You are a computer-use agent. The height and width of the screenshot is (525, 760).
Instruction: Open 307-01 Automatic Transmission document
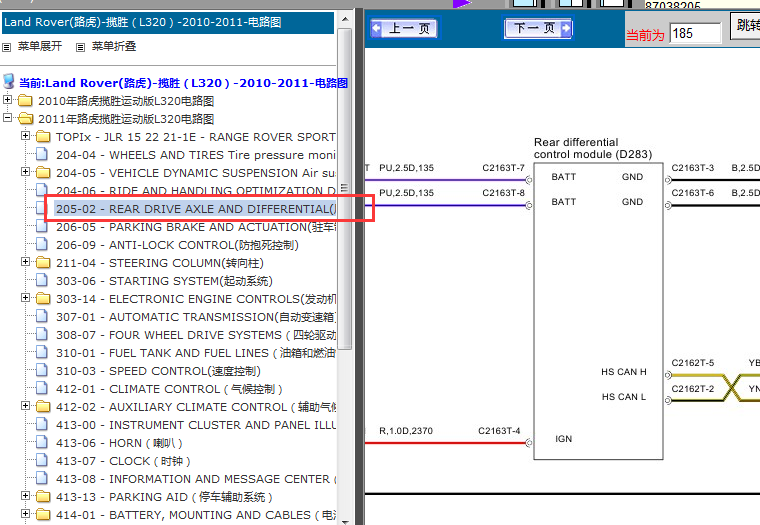195,317
